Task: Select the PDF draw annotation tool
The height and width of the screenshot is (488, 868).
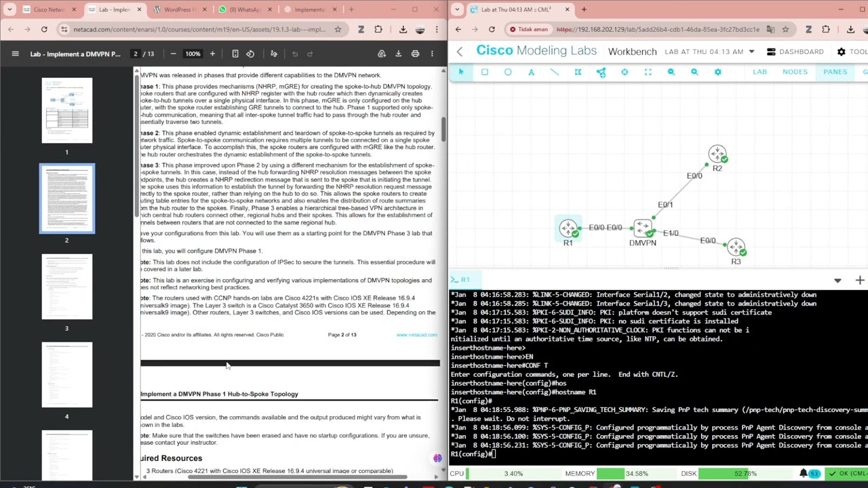Action: tap(274, 54)
